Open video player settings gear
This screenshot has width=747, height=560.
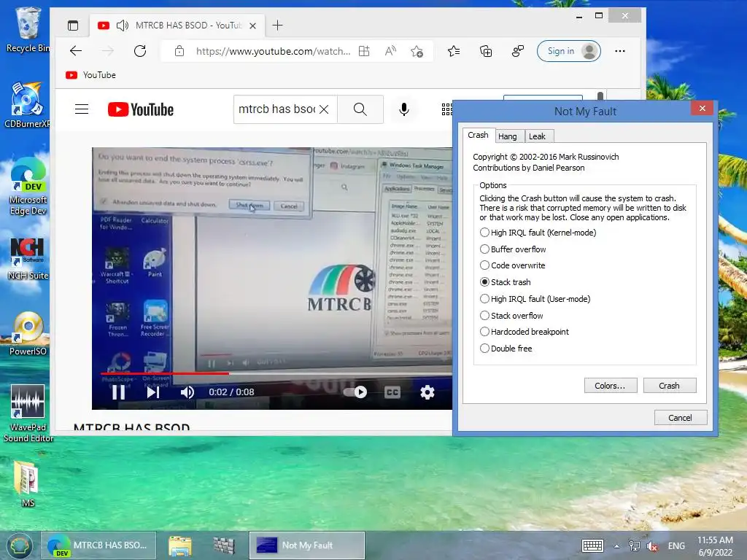point(427,392)
